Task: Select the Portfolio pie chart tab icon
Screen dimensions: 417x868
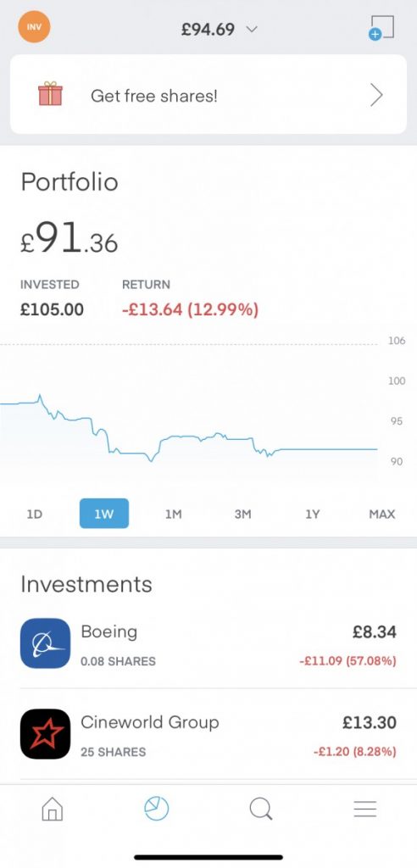Action: pos(156,809)
